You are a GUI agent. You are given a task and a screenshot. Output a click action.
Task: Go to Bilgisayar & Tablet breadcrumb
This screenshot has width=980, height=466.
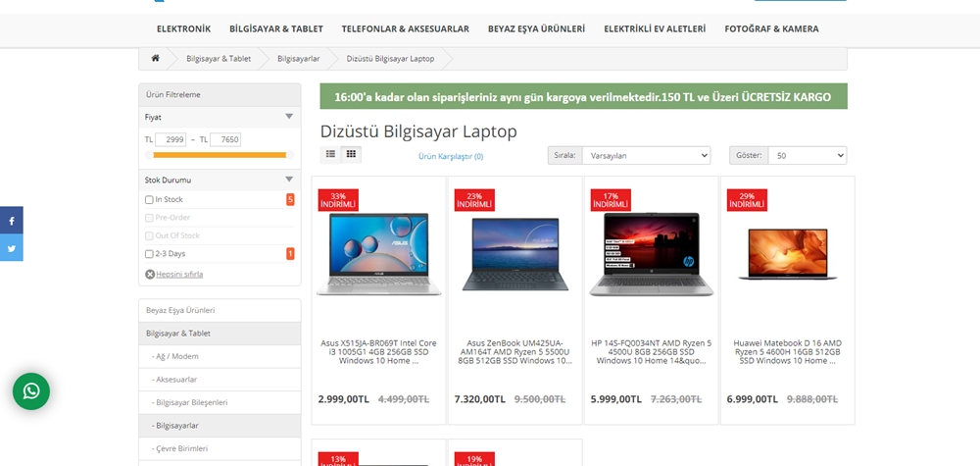pos(219,58)
